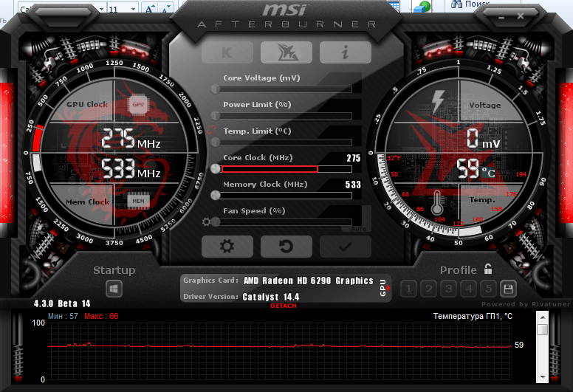This screenshot has width=573, height=392.
Task: Click the red DETACH link
Action: coord(284,306)
